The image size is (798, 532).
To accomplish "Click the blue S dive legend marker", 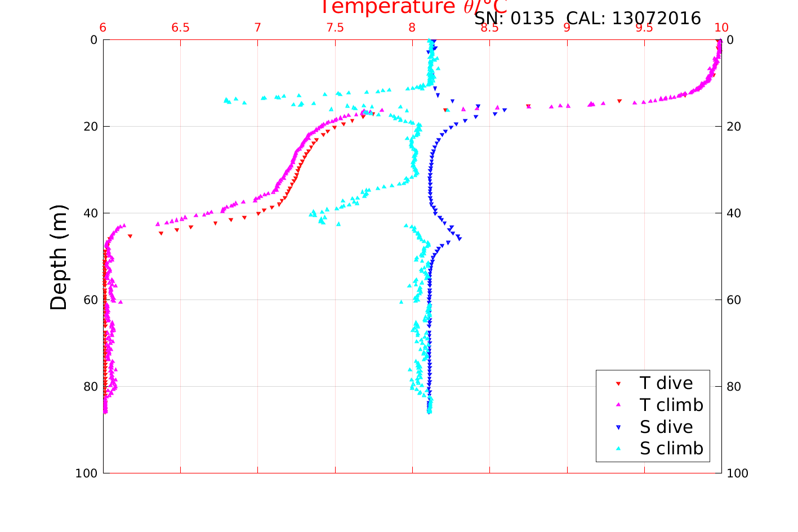I will click(618, 427).
